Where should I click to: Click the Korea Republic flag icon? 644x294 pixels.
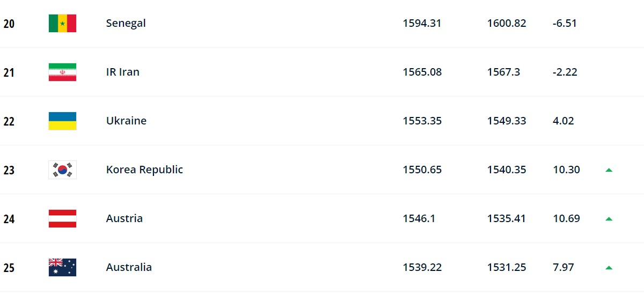click(x=62, y=170)
